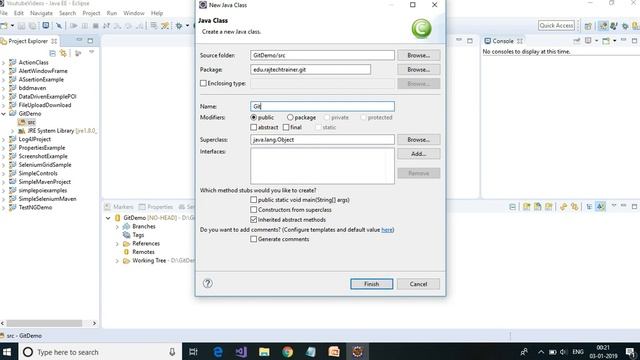Click the Cancel button
The image size is (640, 360).
click(x=418, y=284)
